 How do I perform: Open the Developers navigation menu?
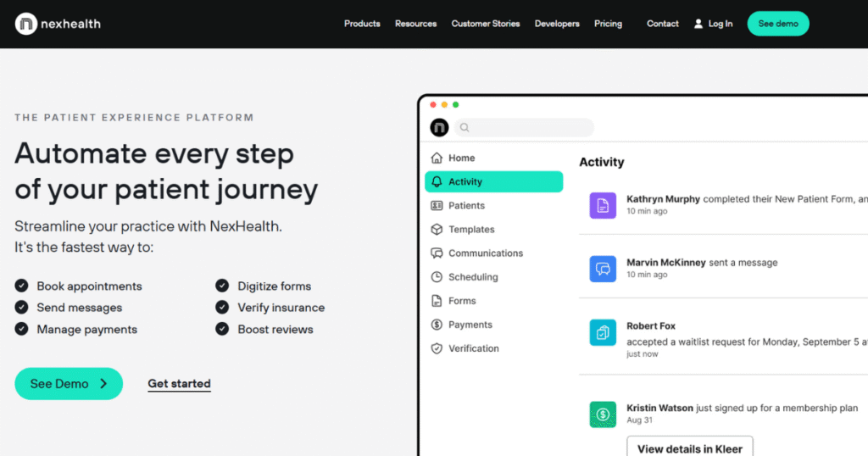(x=557, y=24)
